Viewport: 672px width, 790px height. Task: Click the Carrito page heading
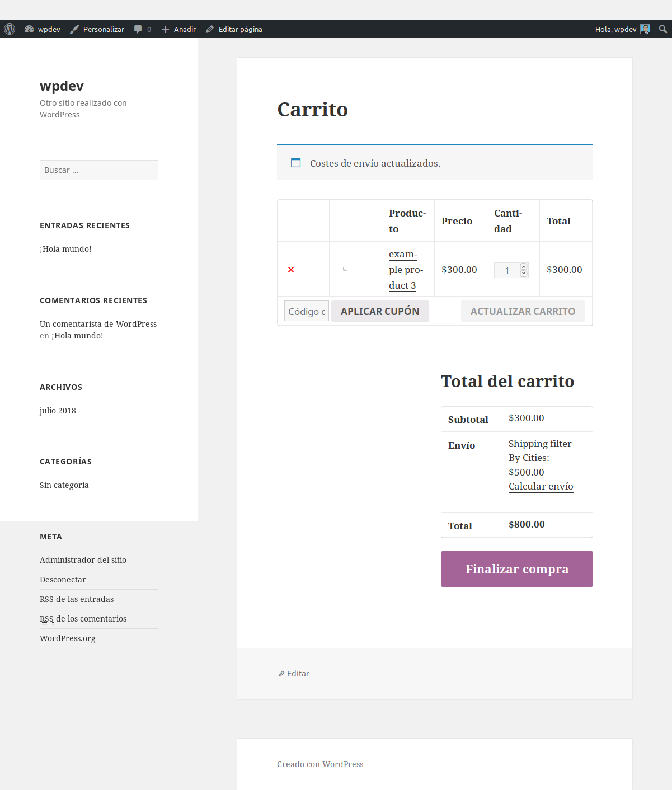[312, 109]
